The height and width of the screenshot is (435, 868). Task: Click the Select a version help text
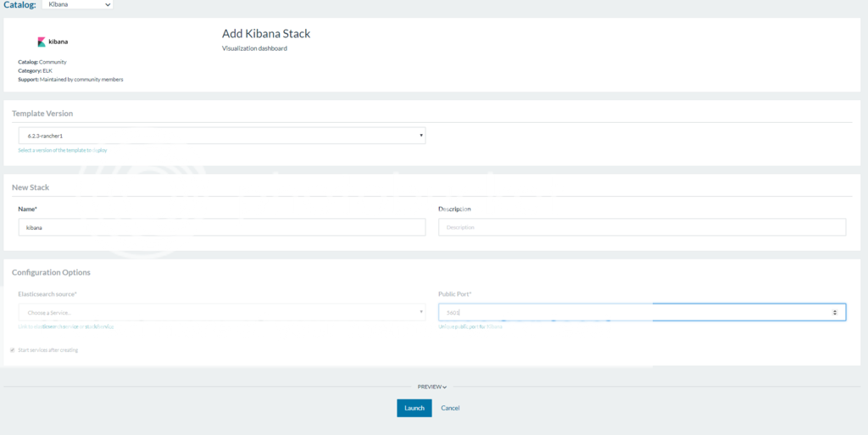(x=63, y=151)
